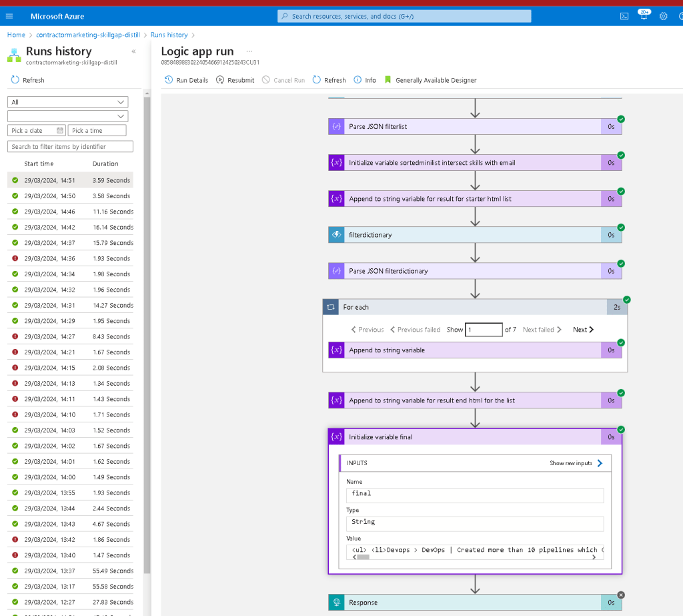This screenshot has width=683, height=616.
Task: Click the Logic app icon beside Runs history
Action: coord(14,55)
